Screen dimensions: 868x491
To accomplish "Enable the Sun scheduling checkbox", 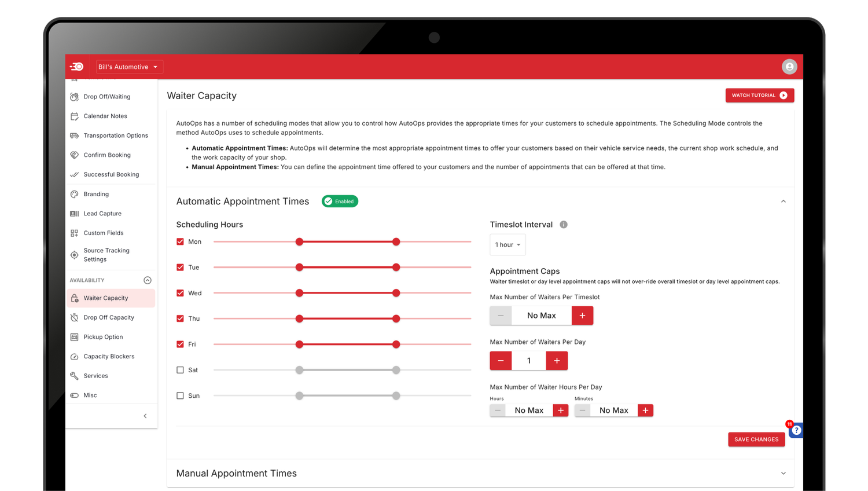I will pyautogui.click(x=180, y=396).
